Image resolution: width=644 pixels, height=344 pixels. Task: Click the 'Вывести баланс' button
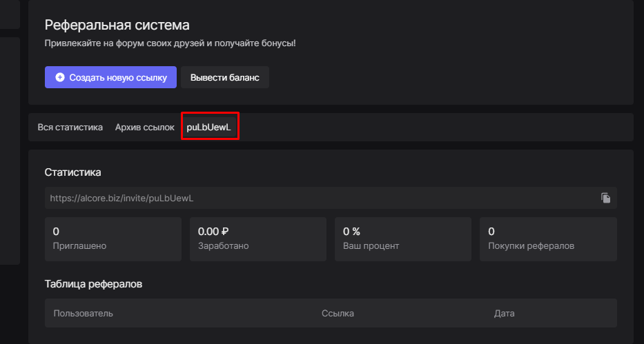coord(224,78)
